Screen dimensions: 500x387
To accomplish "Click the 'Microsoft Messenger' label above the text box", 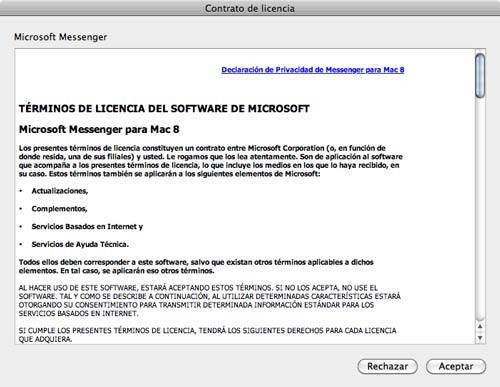I will pyautogui.click(x=61, y=37).
